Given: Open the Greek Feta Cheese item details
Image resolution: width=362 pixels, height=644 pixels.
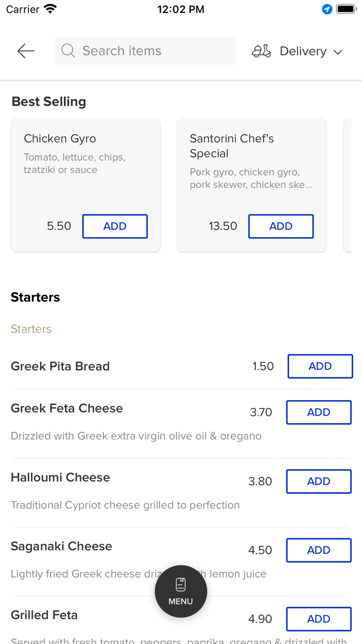Looking at the screenshot, I should [67, 408].
